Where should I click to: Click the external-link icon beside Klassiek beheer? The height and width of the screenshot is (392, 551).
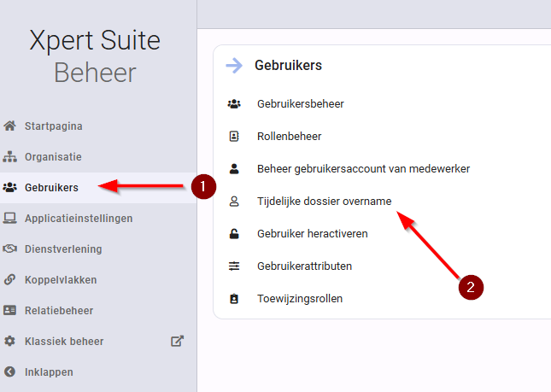[178, 341]
